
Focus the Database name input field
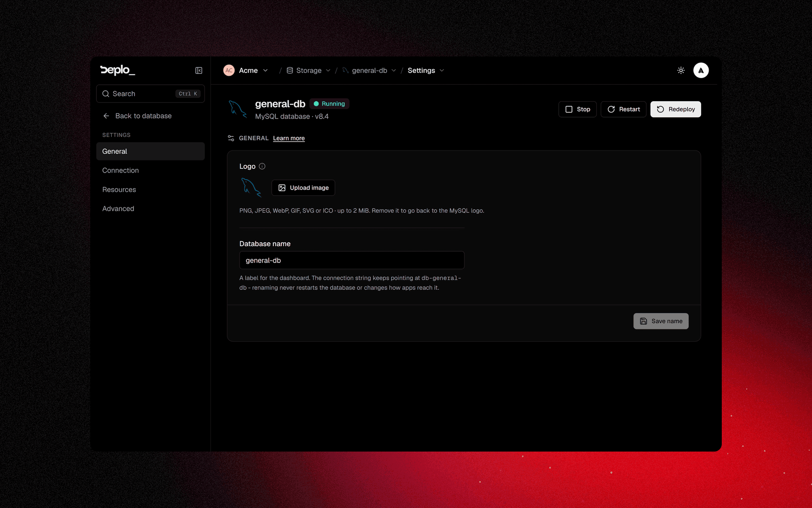pos(352,260)
